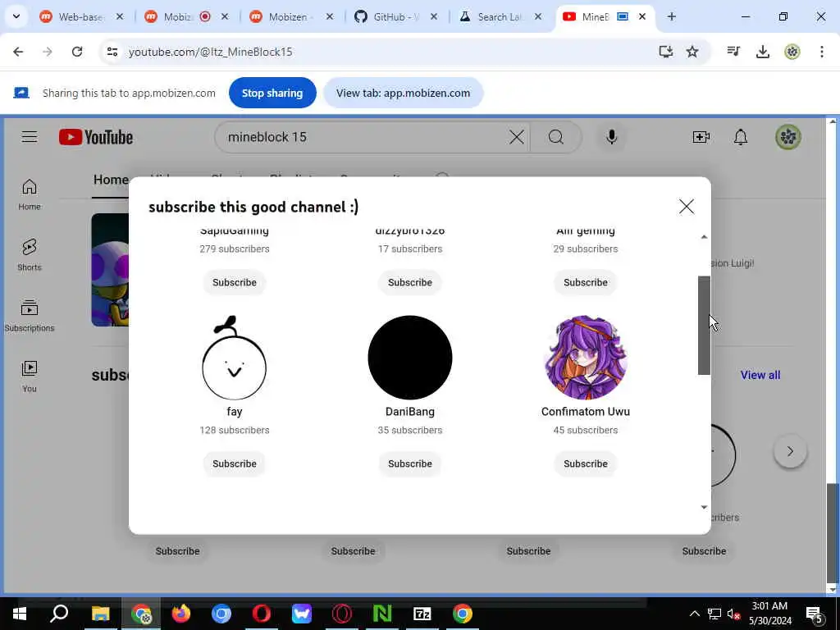The height and width of the screenshot is (630, 840).
Task: Open the Create video icon
Action: click(701, 137)
